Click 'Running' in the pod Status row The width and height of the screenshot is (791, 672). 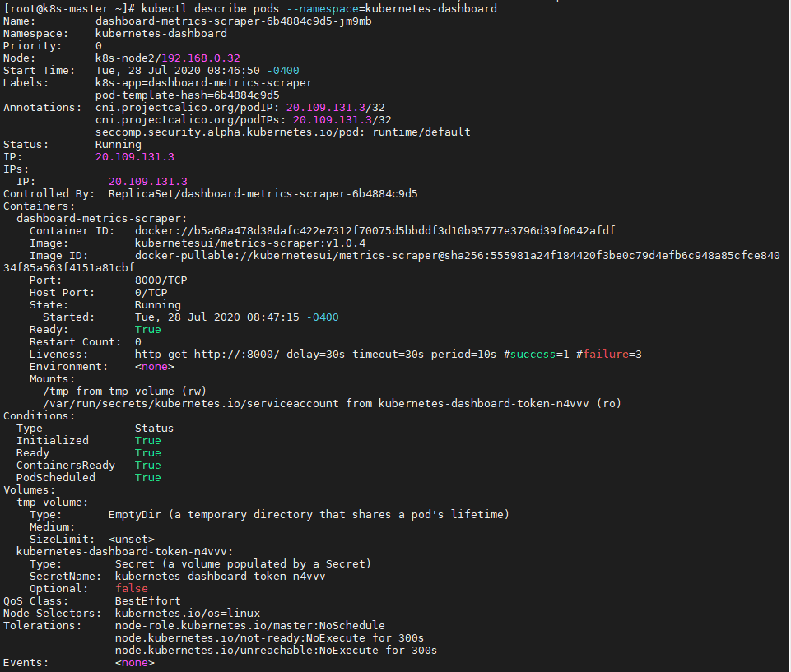click(118, 145)
